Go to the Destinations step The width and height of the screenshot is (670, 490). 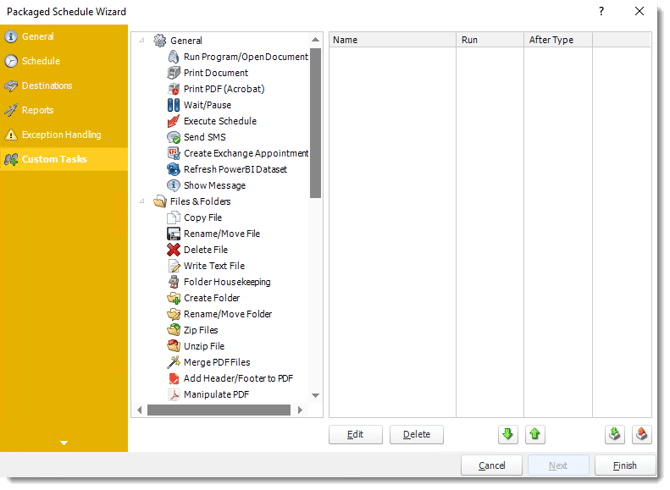(x=64, y=86)
